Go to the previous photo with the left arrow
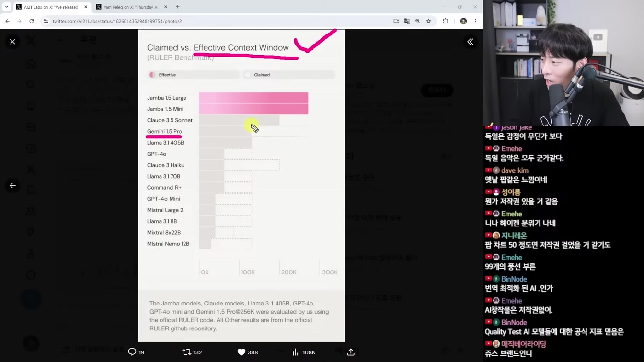644x362 pixels. click(12, 185)
